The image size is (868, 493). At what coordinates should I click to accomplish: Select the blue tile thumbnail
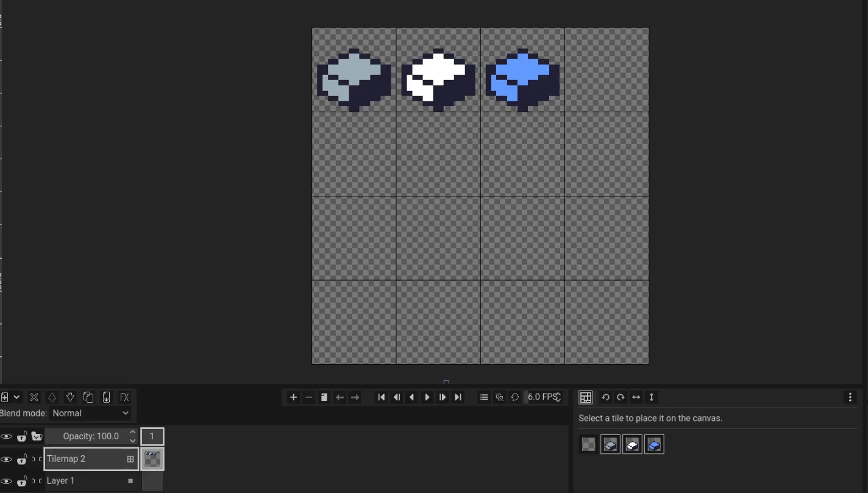coord(653,444)
